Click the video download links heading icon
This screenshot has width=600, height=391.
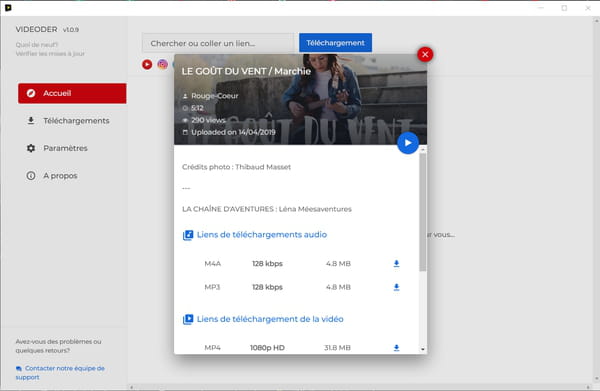tap(188, 319)
